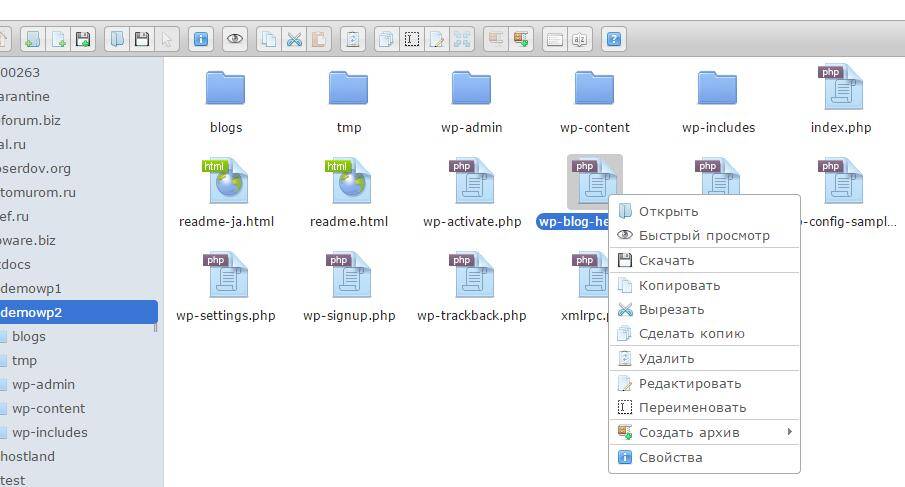Screen dimensions: 905x487
Task: Toggle Quick Look eye icon in toolbar
Action: (x=235, y=39)
